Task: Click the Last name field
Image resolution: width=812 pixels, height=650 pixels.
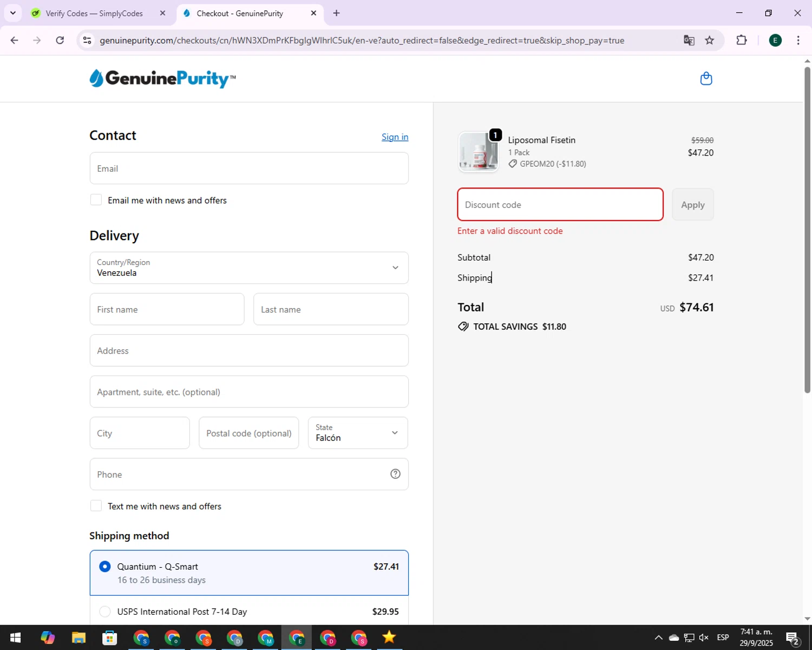Action: click(x=331, y=309)
